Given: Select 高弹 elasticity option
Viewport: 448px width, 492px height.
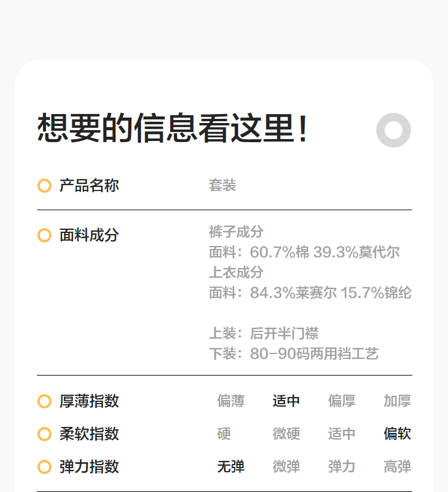Looking at the screenshot, I should 397,467.
